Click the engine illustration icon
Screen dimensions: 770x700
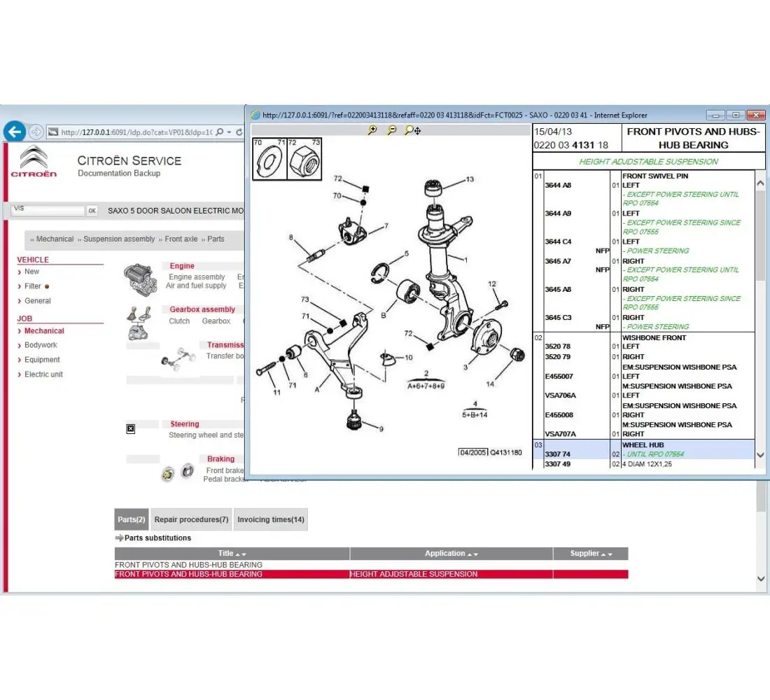pos(141,280)
